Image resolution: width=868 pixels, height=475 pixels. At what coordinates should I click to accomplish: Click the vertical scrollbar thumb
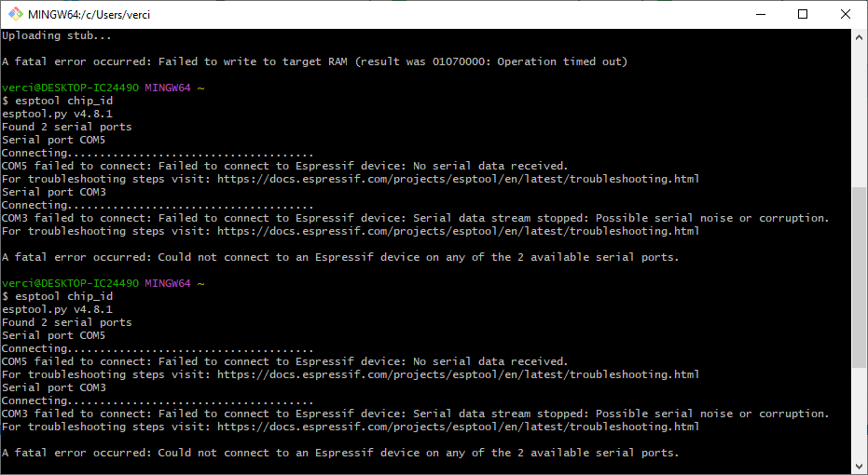859,277
